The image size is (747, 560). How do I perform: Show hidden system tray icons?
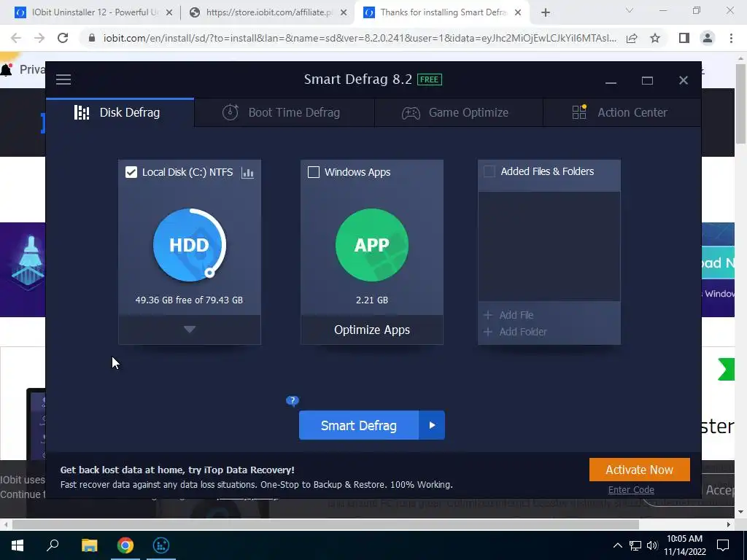[617, 545]
